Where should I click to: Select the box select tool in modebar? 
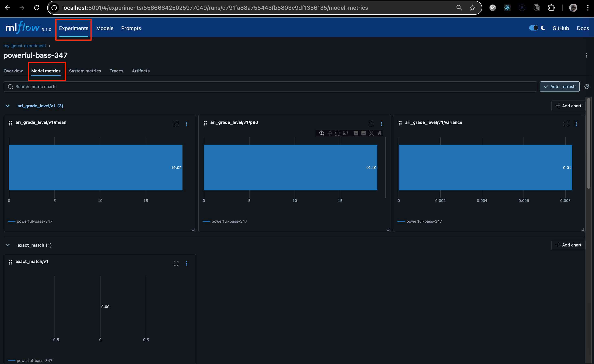(x=337, y=133)
